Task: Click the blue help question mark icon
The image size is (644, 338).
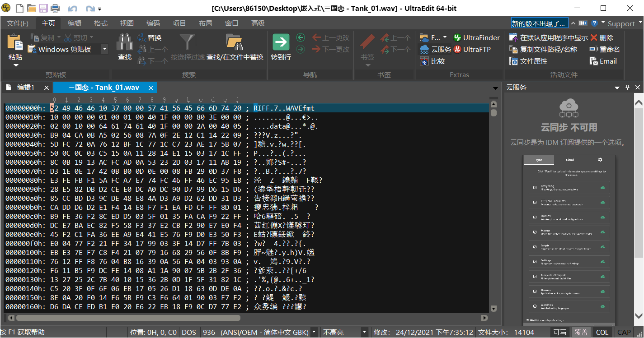Action: (x=595, y=23)
